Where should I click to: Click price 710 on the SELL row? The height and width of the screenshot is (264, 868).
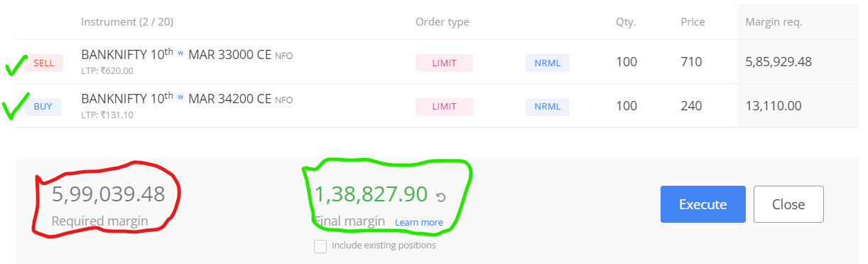coord(691,62)
